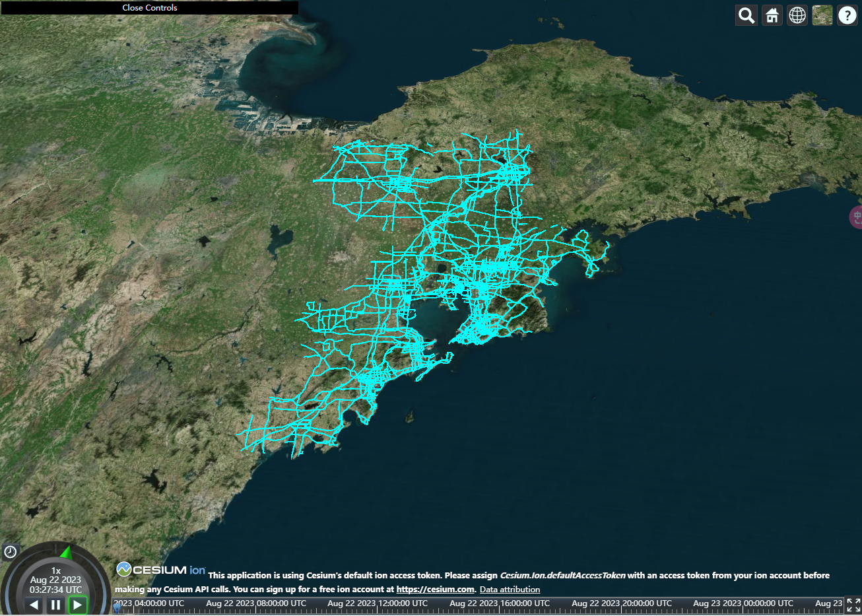Click the 1x speed multiplier label
The height and width of the screenshot is (616, 862).
[x=56, y=570]
